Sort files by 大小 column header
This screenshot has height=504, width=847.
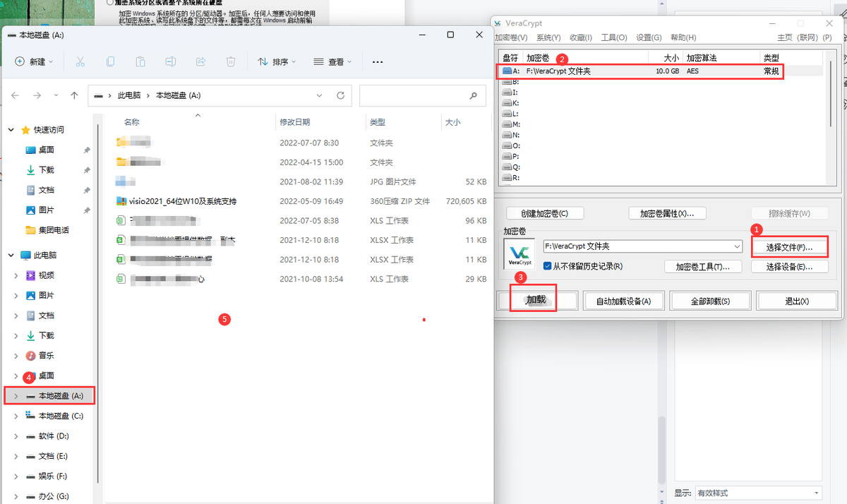[452, 122]
